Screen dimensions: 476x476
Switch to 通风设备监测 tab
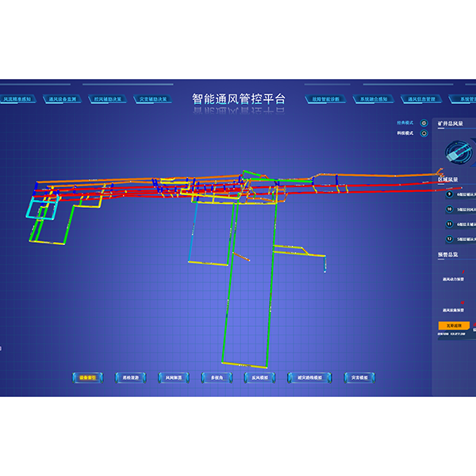63,99
